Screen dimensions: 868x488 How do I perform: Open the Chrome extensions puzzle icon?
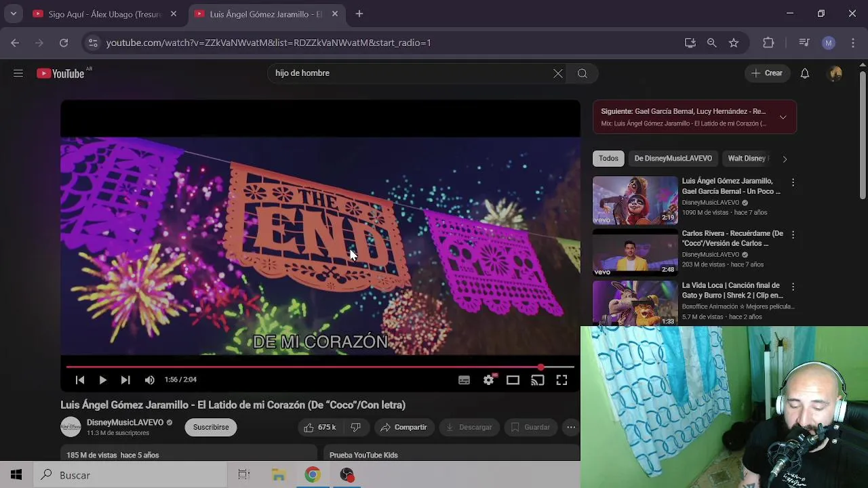point(768,43)
